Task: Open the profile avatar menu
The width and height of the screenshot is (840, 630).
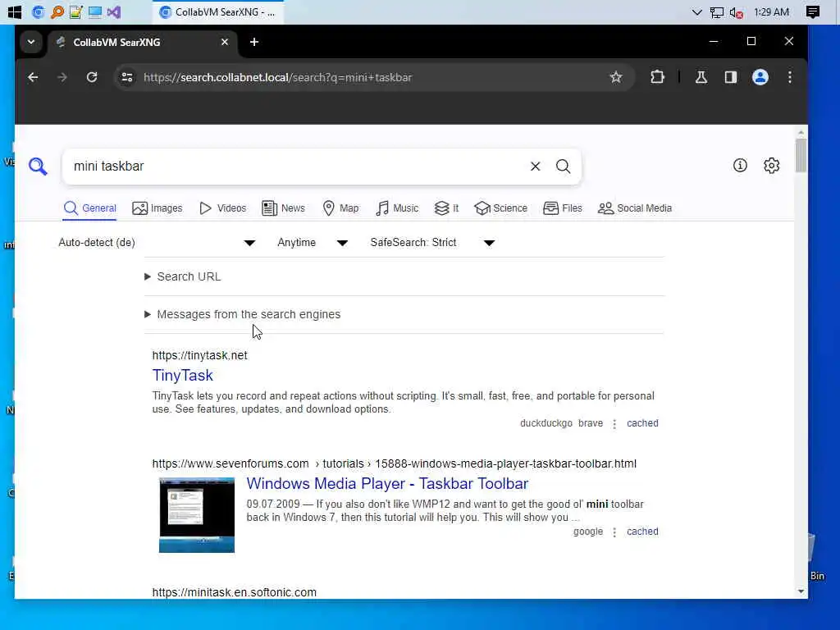Action: pyautogui.click(x=760, y=77)
